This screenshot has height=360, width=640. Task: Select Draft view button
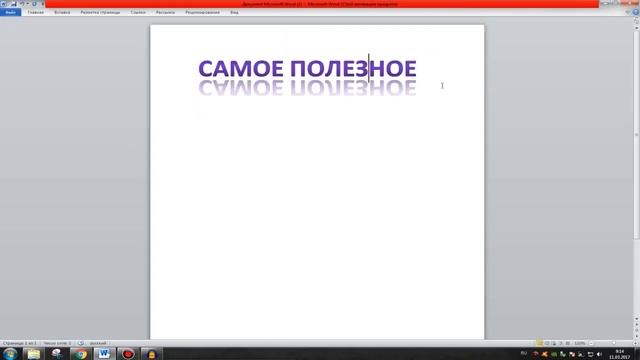coord(567,343)
